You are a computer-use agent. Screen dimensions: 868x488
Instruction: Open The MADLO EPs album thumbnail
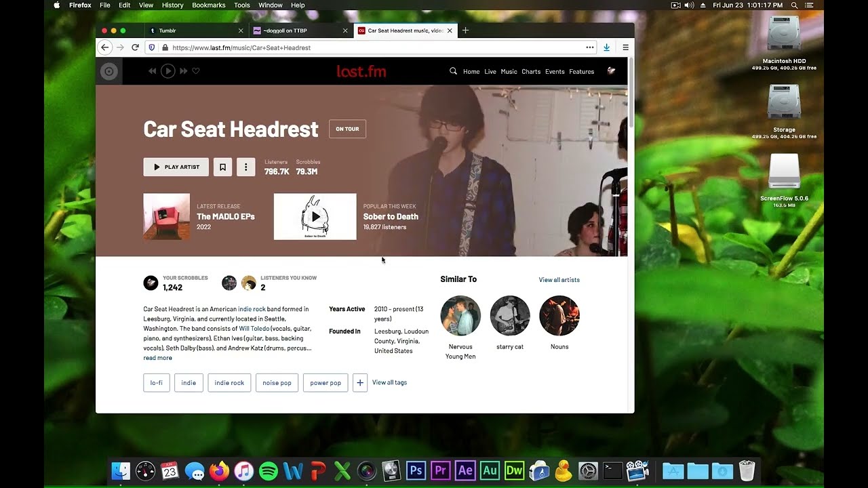pos(166,216)
